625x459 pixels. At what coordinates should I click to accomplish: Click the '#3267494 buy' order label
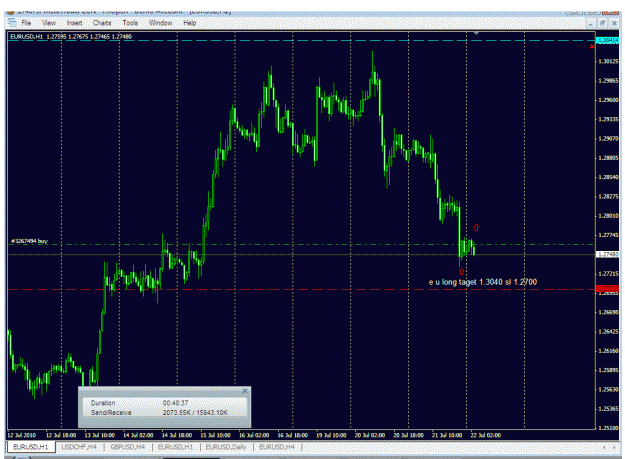(x=29, y=241)
